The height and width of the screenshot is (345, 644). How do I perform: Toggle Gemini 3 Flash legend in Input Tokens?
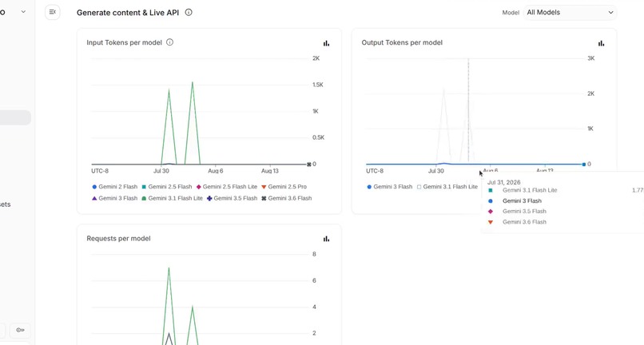[114, 198]
